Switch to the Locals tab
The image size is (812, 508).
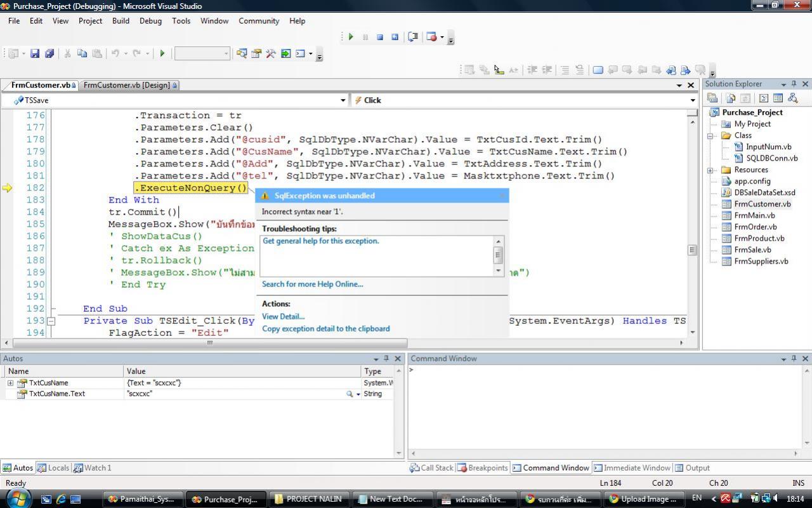pos(53,468)
